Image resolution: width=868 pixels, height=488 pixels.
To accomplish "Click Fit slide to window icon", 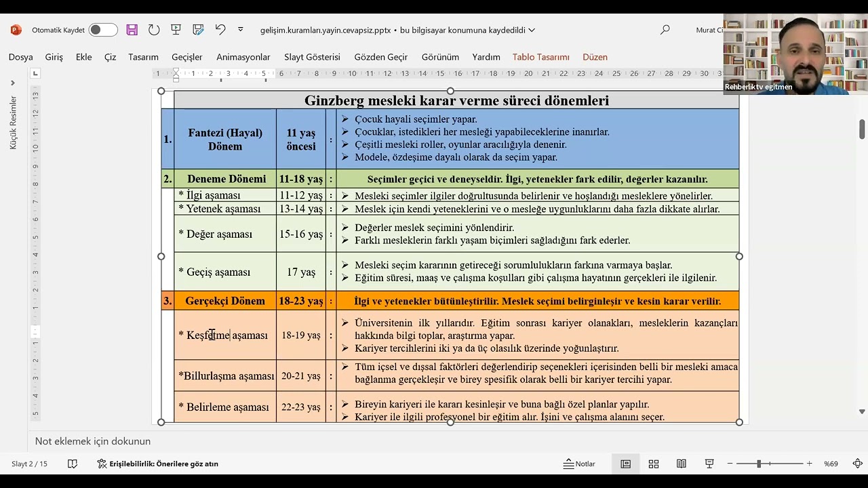I will pyautogui.click(x=858, y=464).
